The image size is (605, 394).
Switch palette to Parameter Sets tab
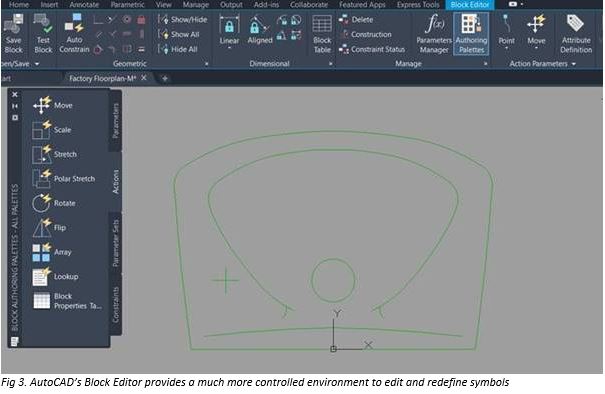coord(115,243)
